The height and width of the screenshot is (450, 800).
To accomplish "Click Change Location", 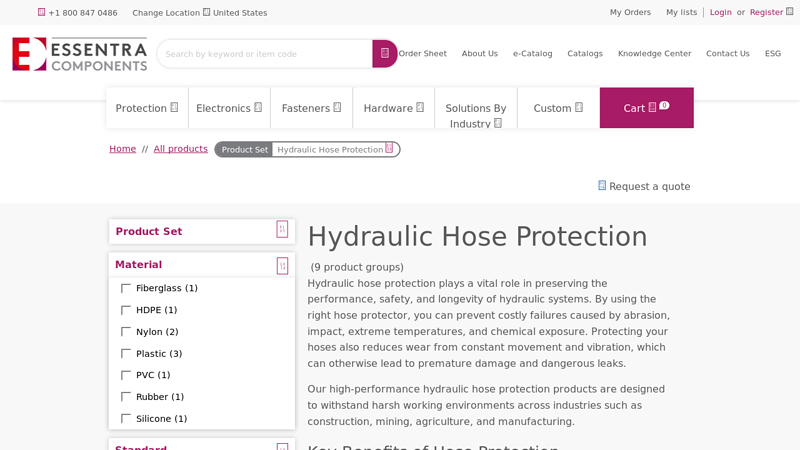I will pos(166,13).
